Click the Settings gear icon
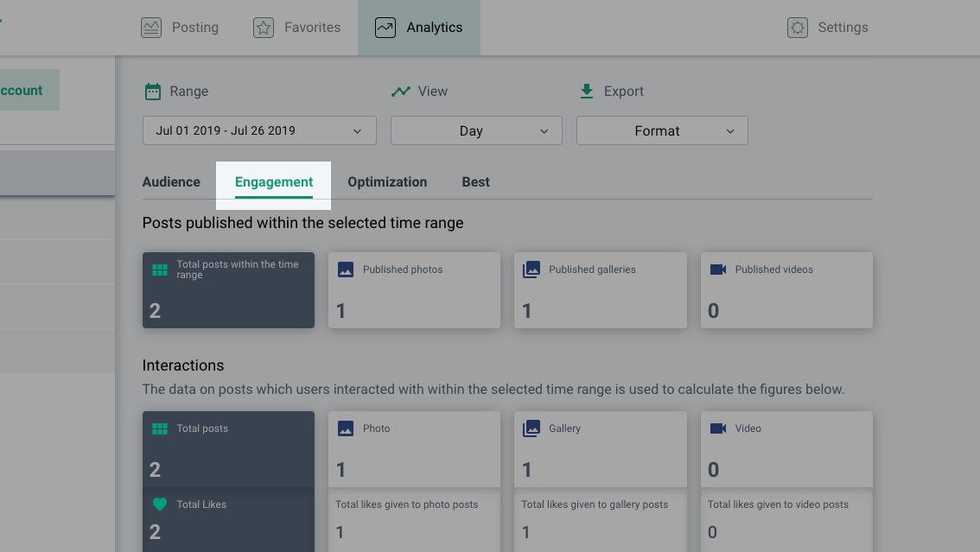Screen dimensions: 980x552 [x=798, y=28]
